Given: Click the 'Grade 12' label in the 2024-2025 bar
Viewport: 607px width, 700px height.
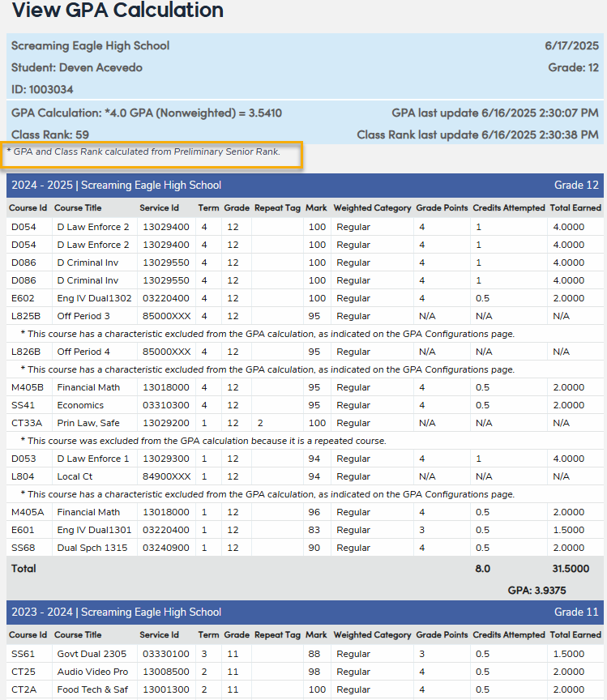Looking at the screenshot, I should pyautogui.click(x=576, y=186).
